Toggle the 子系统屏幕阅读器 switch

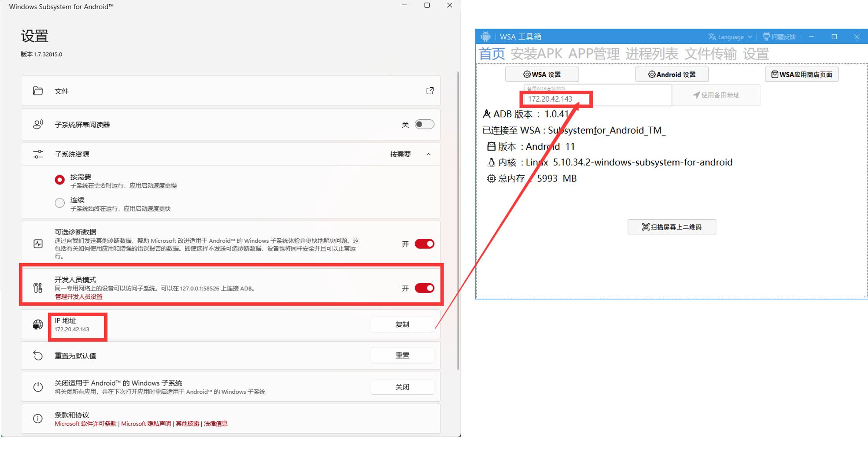pyautogui.click(x=424, y=125)
